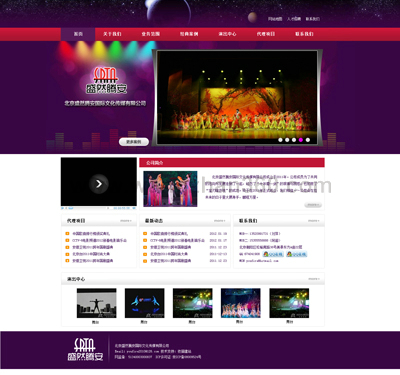The image size is (400, 375).
Task: Expand more in the 联系我们 panel
Action: point(313,221)
